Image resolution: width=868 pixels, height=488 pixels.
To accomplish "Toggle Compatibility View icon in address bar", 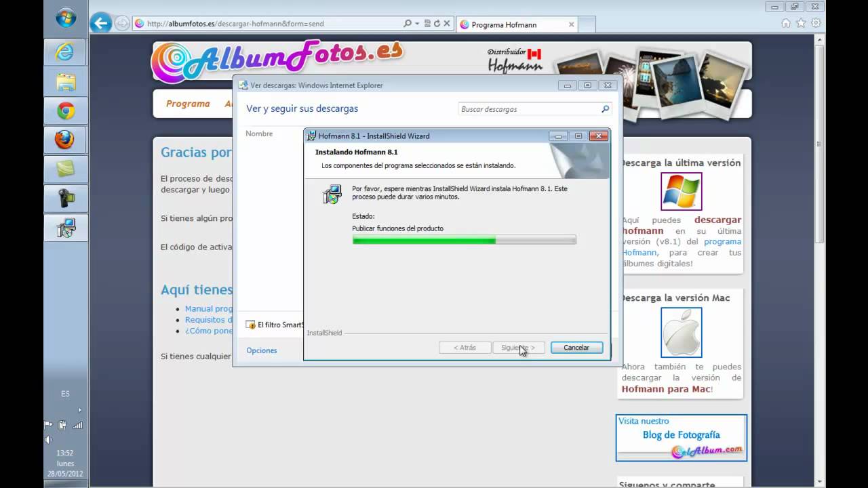I will 427,24.
